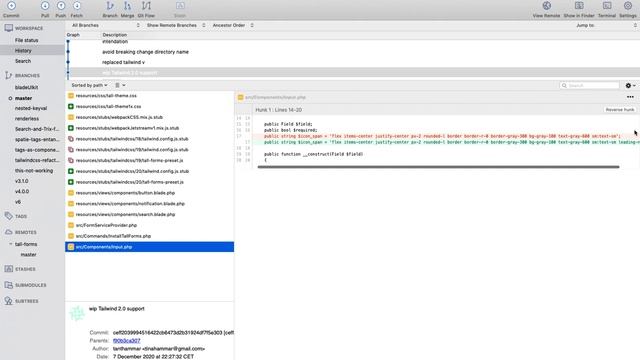Screen dimensions: 640x360
Task: Open File status view in sidebar
Action: click(x=27, y=40)
